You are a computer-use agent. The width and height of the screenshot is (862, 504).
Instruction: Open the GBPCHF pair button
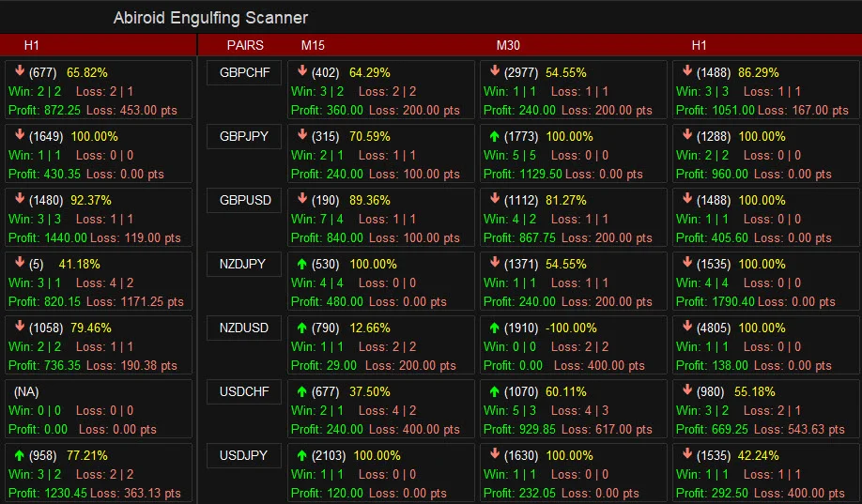pyautogui.click(x=243, y=73)
